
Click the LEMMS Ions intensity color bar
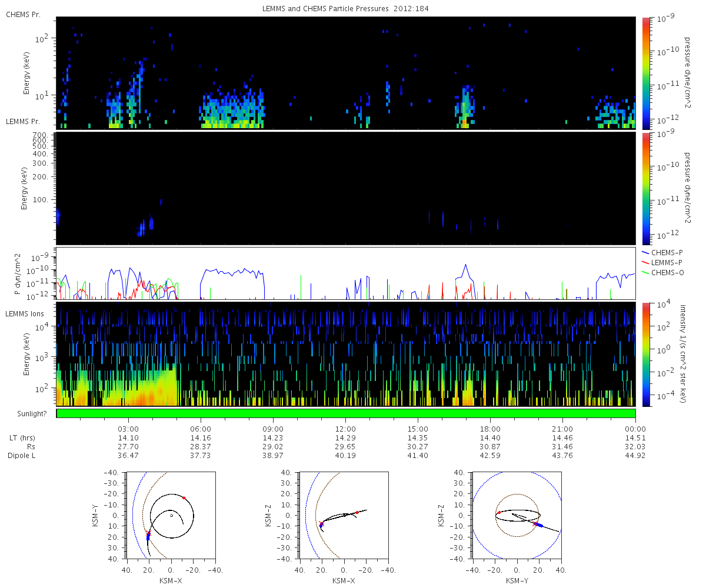coord(646,354)
